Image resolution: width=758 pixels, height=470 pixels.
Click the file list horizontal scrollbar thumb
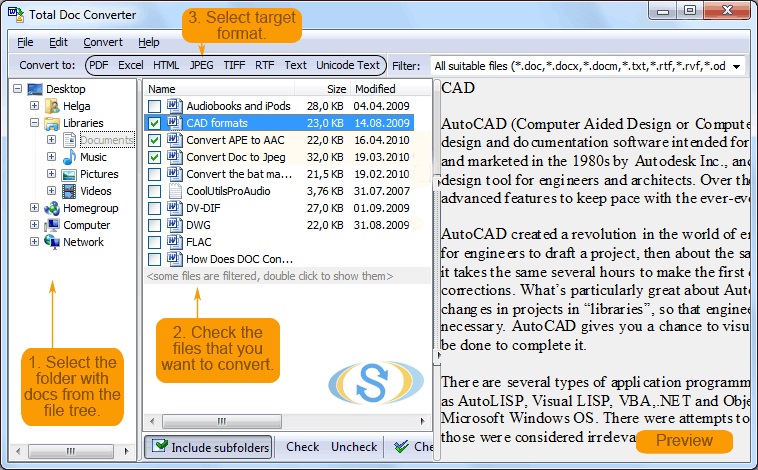pyautogui.click(x=222, y=421)
